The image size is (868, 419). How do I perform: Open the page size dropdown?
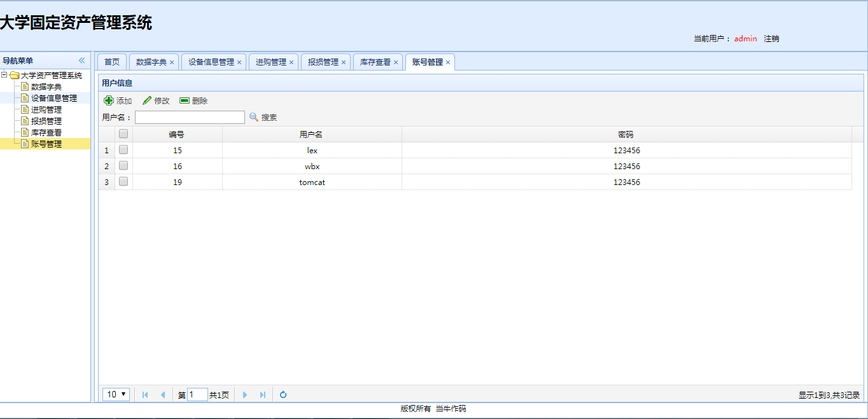point(116,395)
